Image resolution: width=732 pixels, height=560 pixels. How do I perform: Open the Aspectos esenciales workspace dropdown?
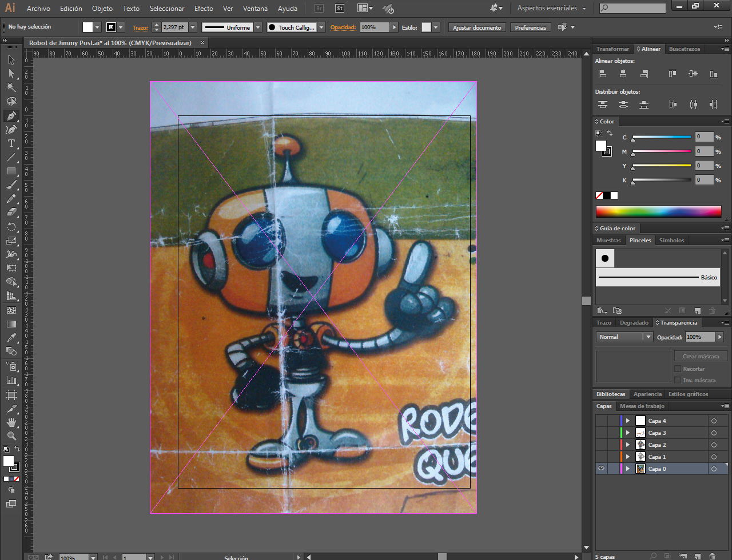coord(552,9)
